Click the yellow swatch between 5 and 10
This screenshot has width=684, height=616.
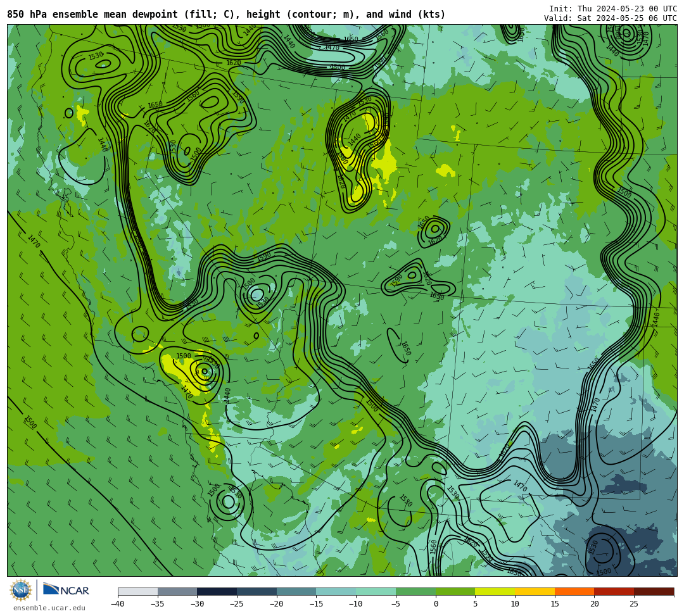click(x=495, y=591)
